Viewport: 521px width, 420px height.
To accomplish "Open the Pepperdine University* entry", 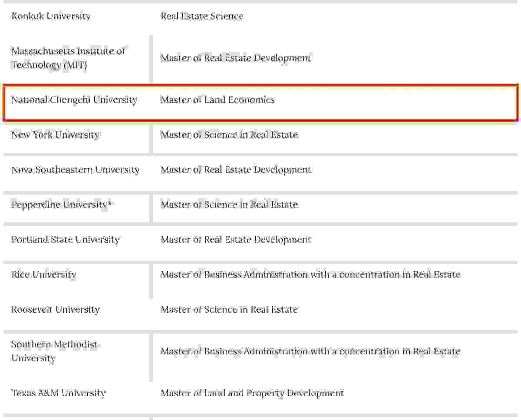I will [61, 205].
